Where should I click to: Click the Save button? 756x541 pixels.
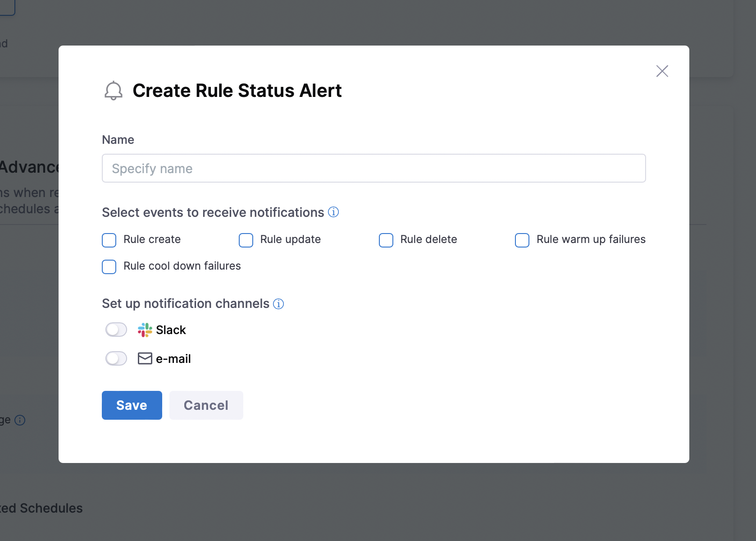pos(132,405)
